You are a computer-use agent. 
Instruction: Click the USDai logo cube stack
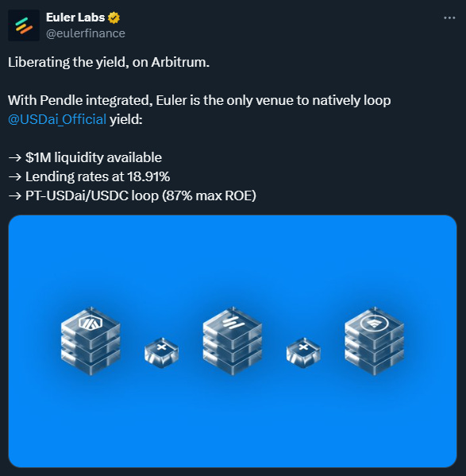(x=374, y=341)
